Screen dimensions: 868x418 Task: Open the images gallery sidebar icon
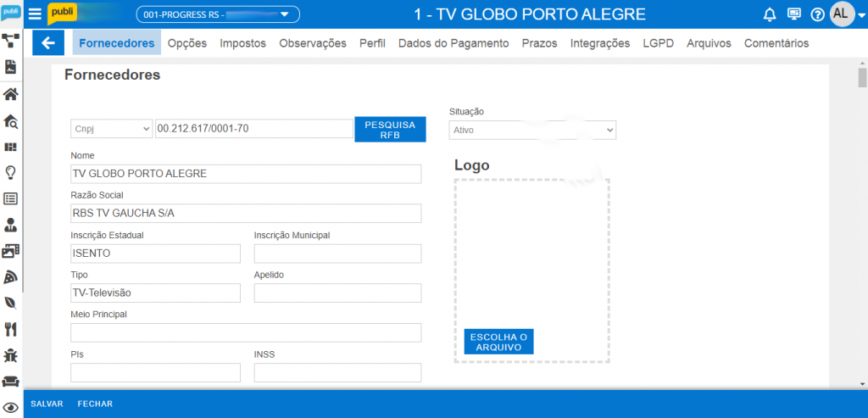(11, 251)
